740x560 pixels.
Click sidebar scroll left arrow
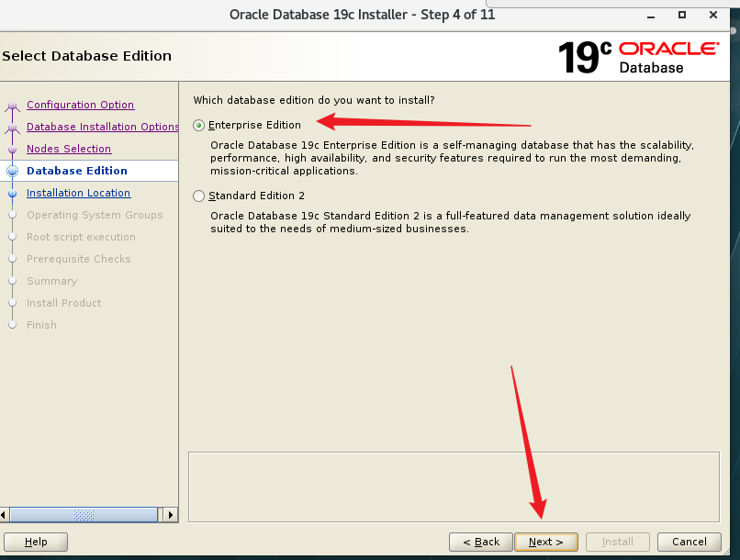4,515
